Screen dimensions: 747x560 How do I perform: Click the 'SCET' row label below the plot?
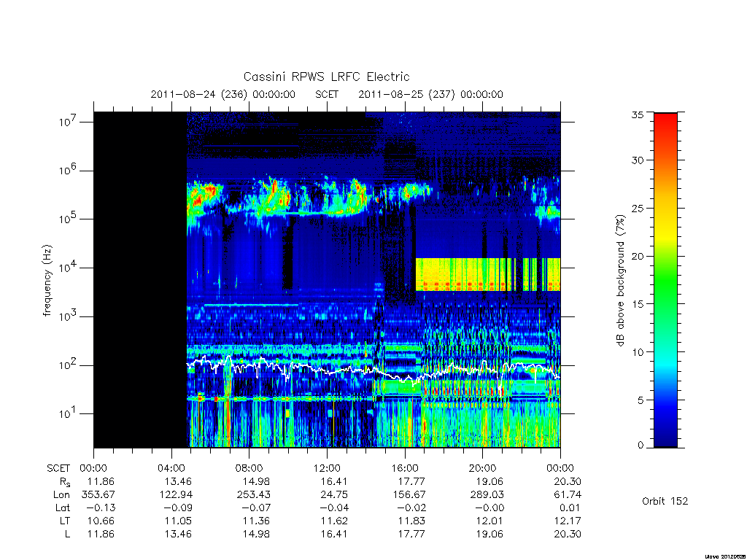[58, 469]
